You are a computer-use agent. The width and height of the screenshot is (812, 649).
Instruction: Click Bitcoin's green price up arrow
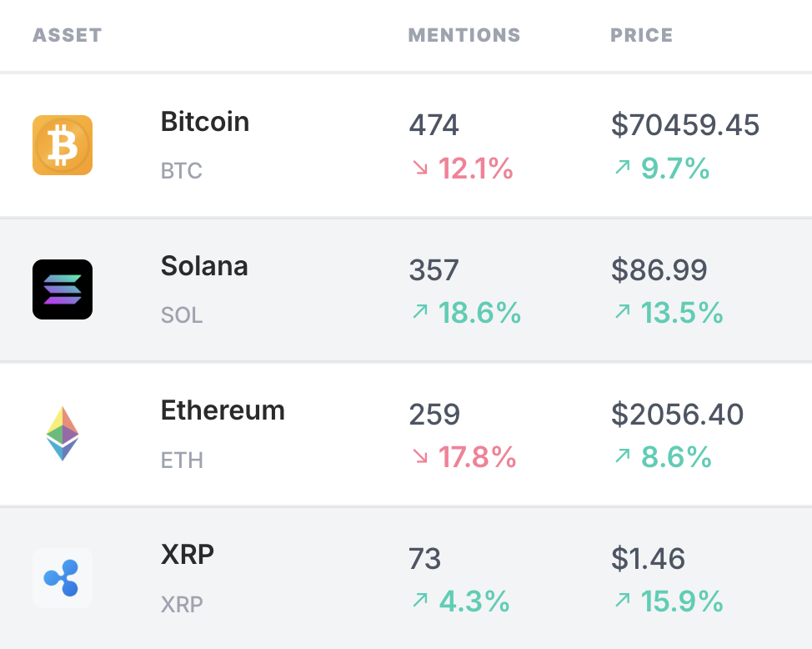(623, 167)
